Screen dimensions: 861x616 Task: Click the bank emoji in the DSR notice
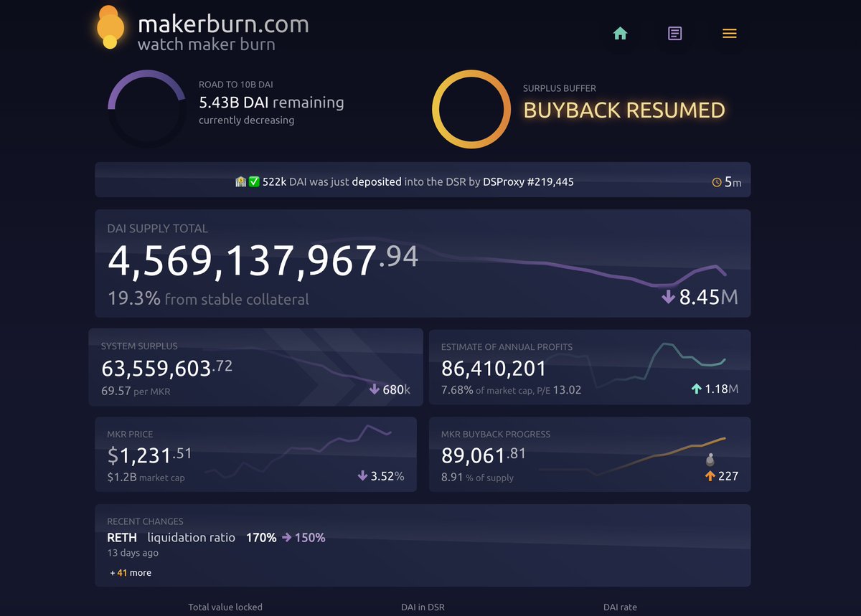(241, 182)
